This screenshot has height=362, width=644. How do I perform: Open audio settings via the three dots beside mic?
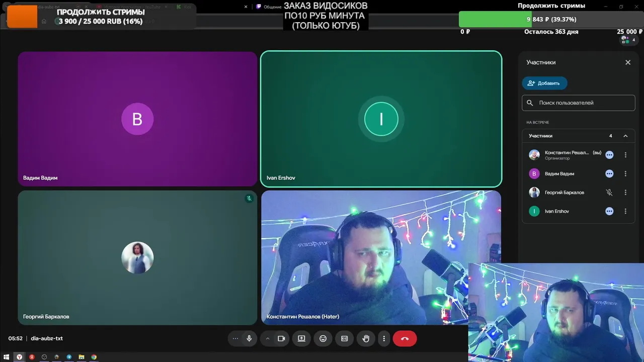tap(235, 338)
